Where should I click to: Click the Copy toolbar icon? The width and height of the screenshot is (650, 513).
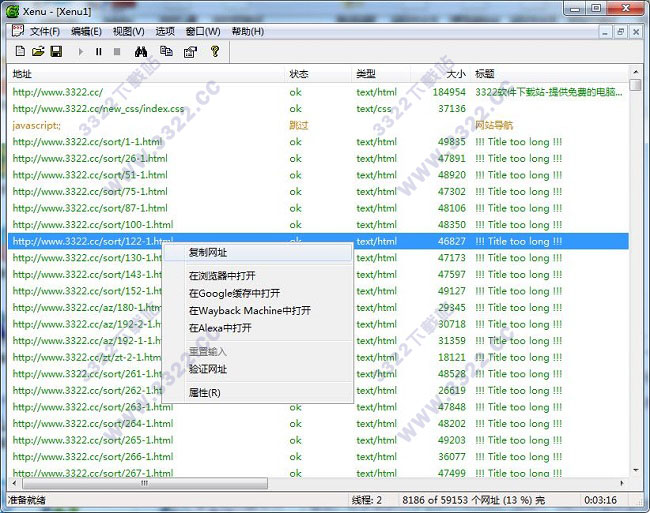pyautogui.click(x=166, y=51)
